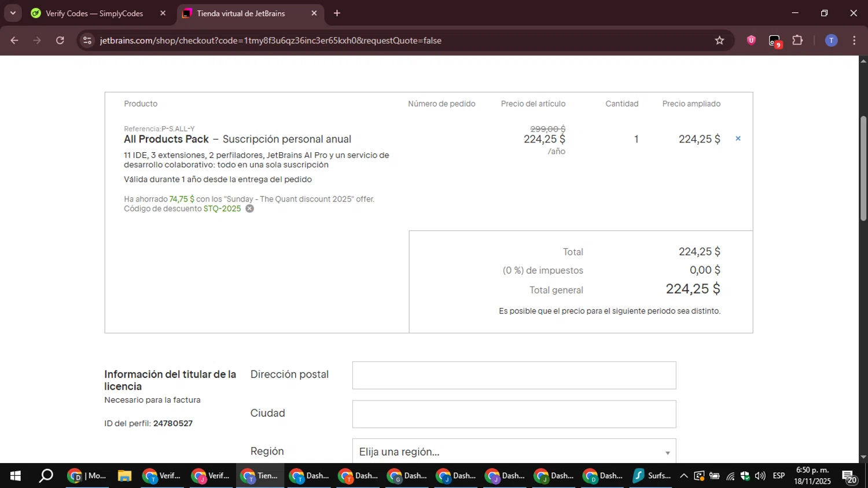Focus the Dirección postal field

514,375
